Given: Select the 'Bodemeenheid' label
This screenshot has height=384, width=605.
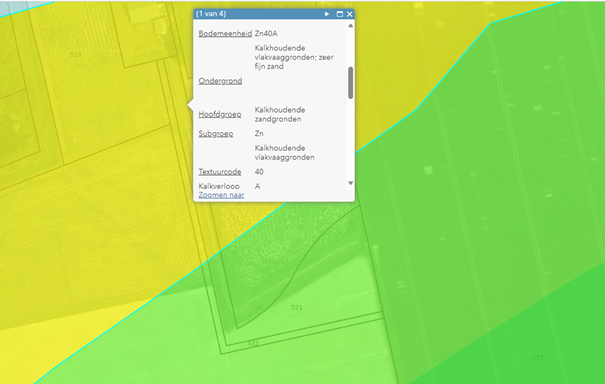Looking at the screenshot, I should (x=225, y=34).
